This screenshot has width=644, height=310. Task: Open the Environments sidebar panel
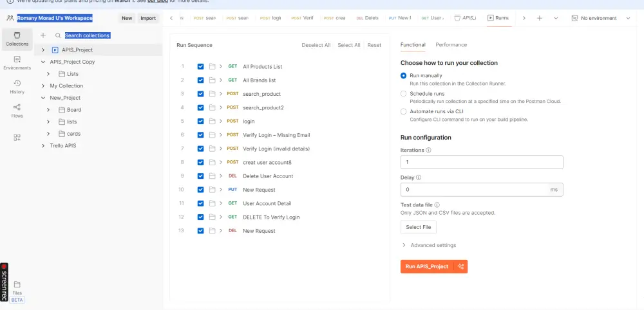tap(17, 63)
